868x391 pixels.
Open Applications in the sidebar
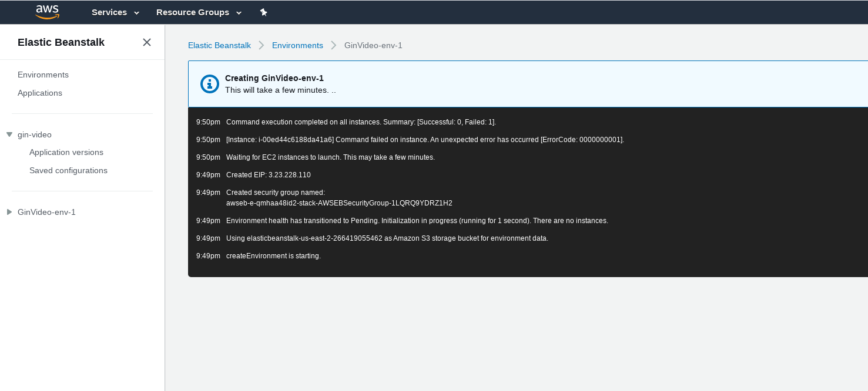coord(40,93)
